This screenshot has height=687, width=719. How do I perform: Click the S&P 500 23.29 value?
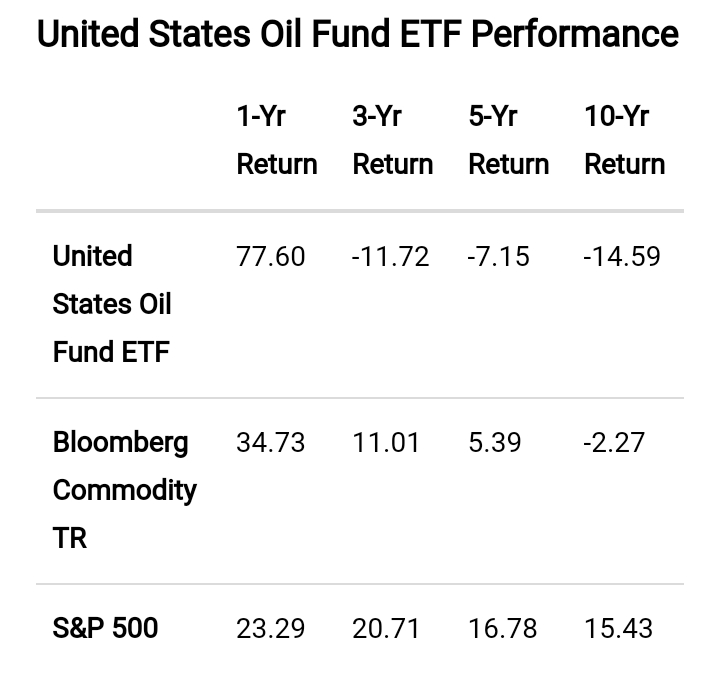pos(270,629)
